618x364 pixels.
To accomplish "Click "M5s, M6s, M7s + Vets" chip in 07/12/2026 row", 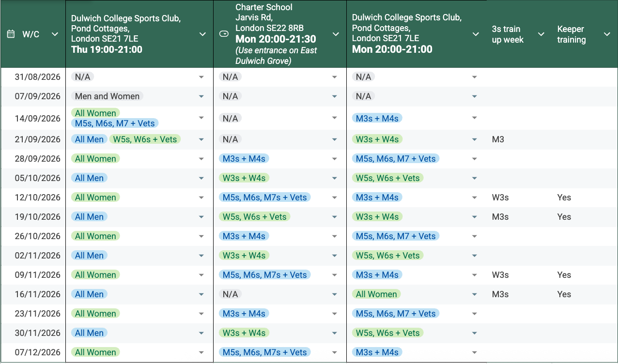I will click(265, 352).
